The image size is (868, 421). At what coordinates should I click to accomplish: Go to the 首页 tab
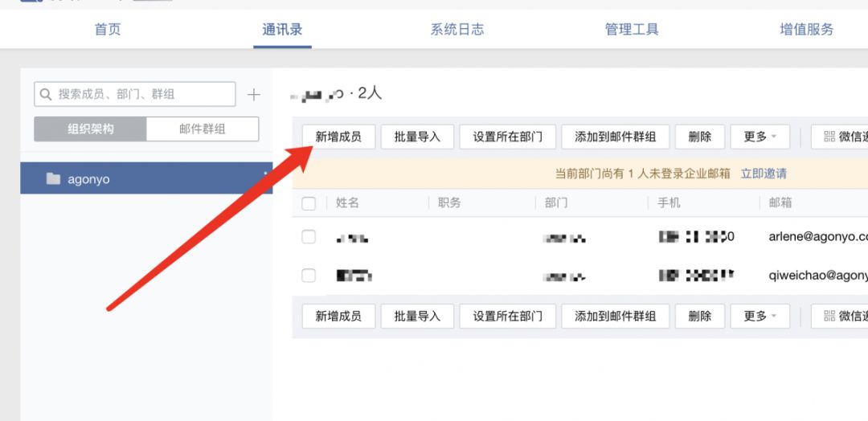[x=108, y=29]
